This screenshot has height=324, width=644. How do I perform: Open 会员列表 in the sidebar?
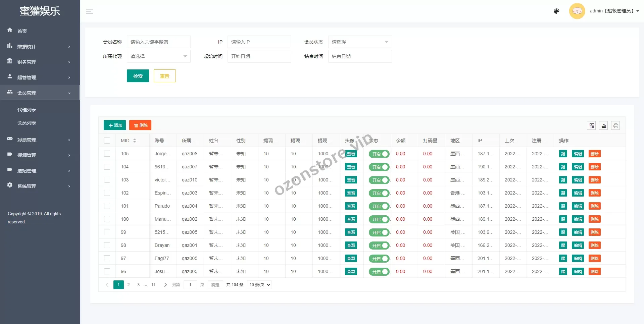tap(27, 123)
